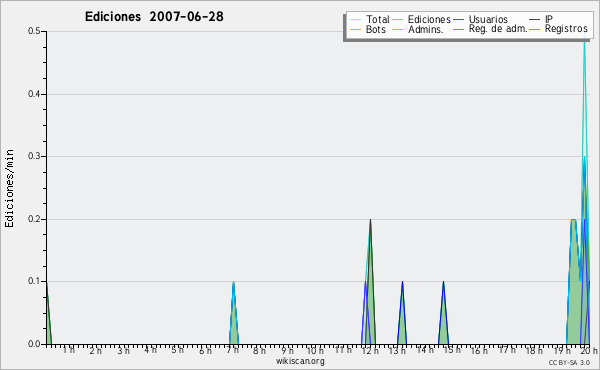The width and height of the screenshot is (600, 370).
Task: Click the 0.3 y-axis label
Action: click(x=34, y=156)
